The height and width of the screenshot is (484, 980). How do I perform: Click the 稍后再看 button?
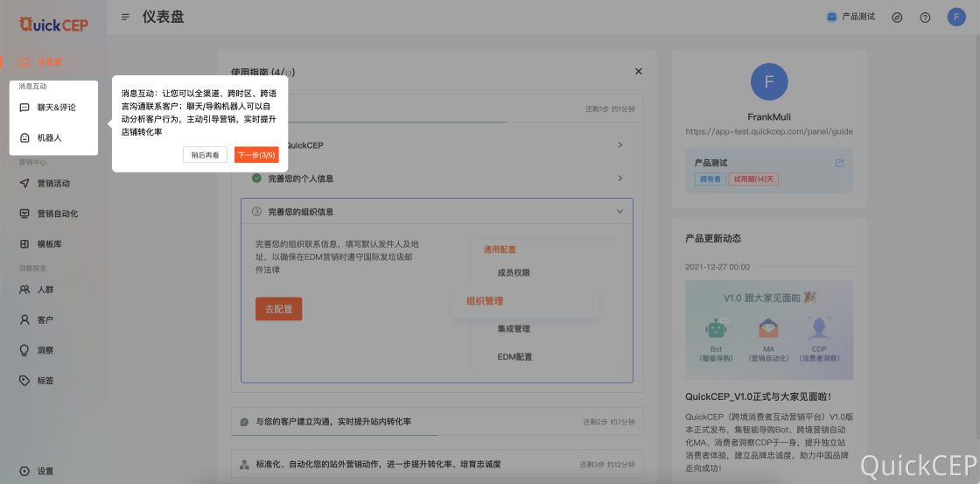(x=205, y=155)
